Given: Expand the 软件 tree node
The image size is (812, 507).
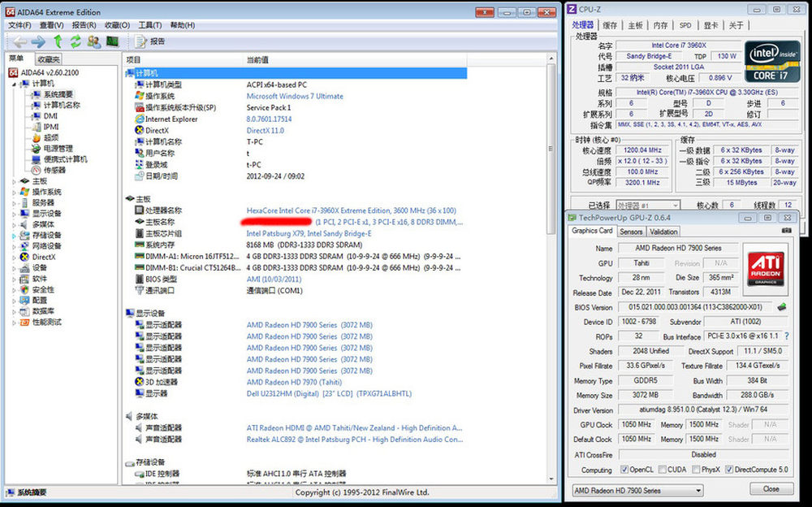Looking at the screenshot, I should coord(14,279).
